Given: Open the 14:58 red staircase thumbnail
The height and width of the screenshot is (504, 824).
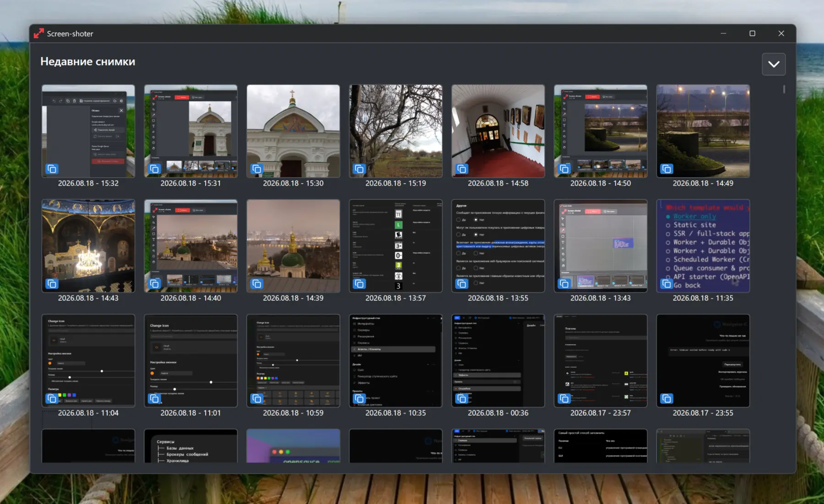Looking at the screenshot, I should tap(498, 131).
